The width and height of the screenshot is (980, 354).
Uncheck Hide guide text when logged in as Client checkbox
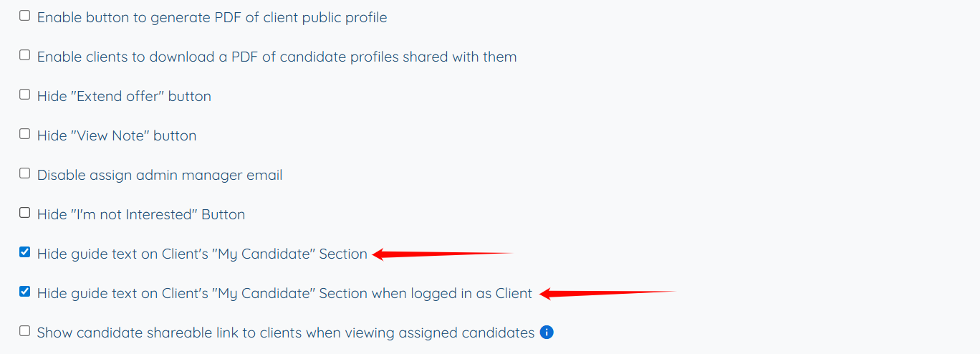click(25, 292)
